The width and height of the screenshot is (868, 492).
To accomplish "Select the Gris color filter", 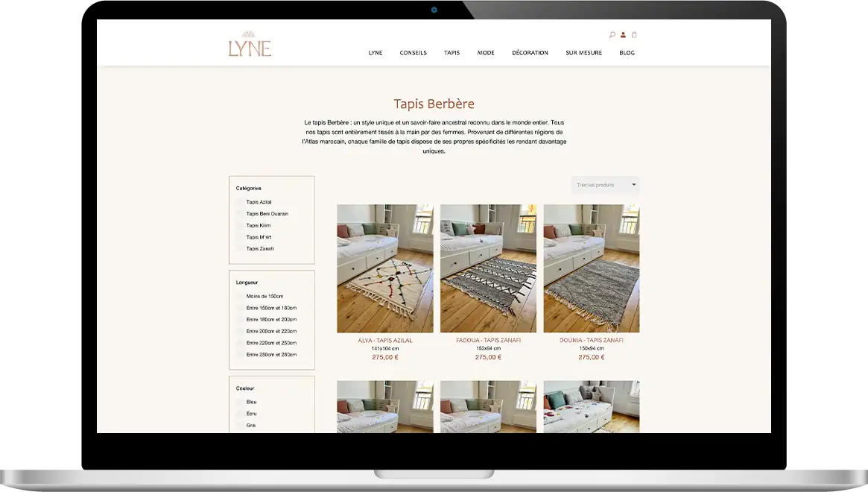I will coord(240,426).
